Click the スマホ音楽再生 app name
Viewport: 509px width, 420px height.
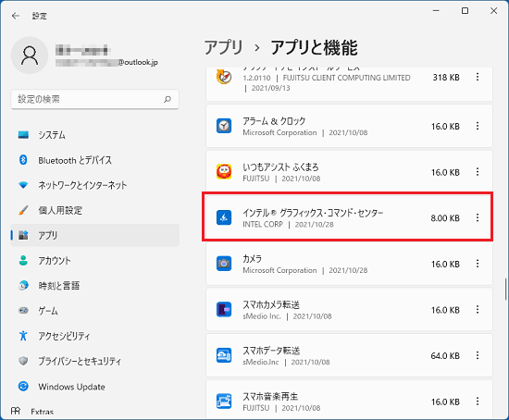point(270,396)
